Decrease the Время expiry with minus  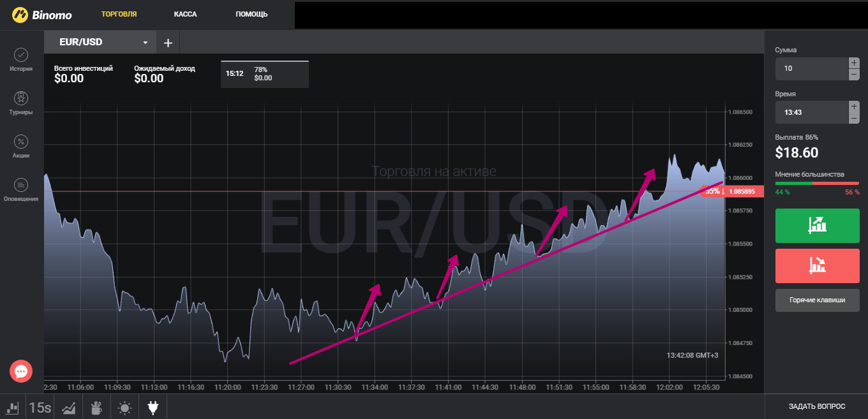854,118
